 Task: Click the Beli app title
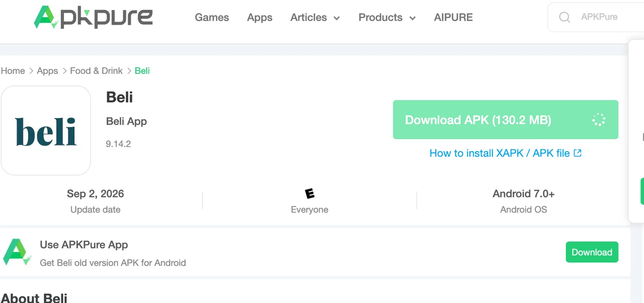pos(120,97)
